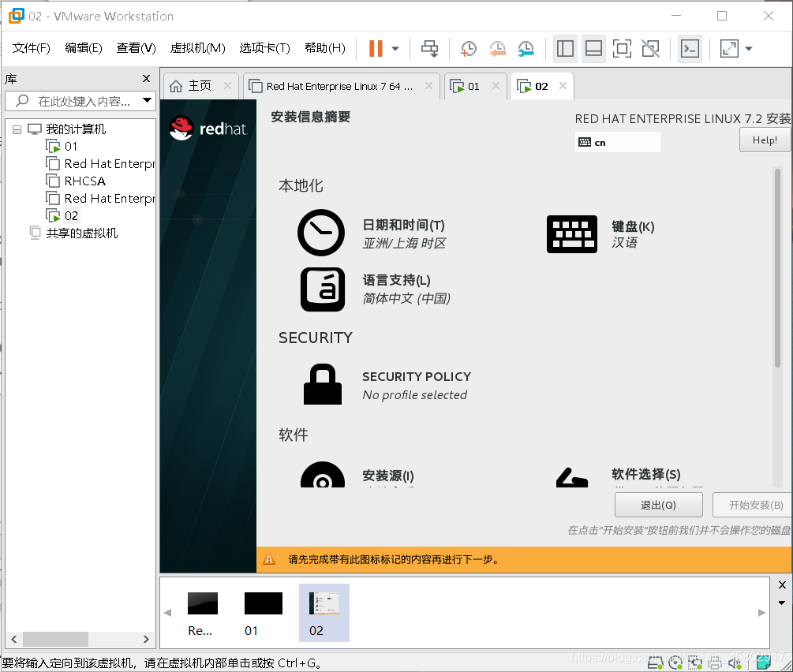The width and height of the screenshot is (793, 672).
Task: Select the 02 thumbnail
Action: pyautogui.click(x=324, y=613)
